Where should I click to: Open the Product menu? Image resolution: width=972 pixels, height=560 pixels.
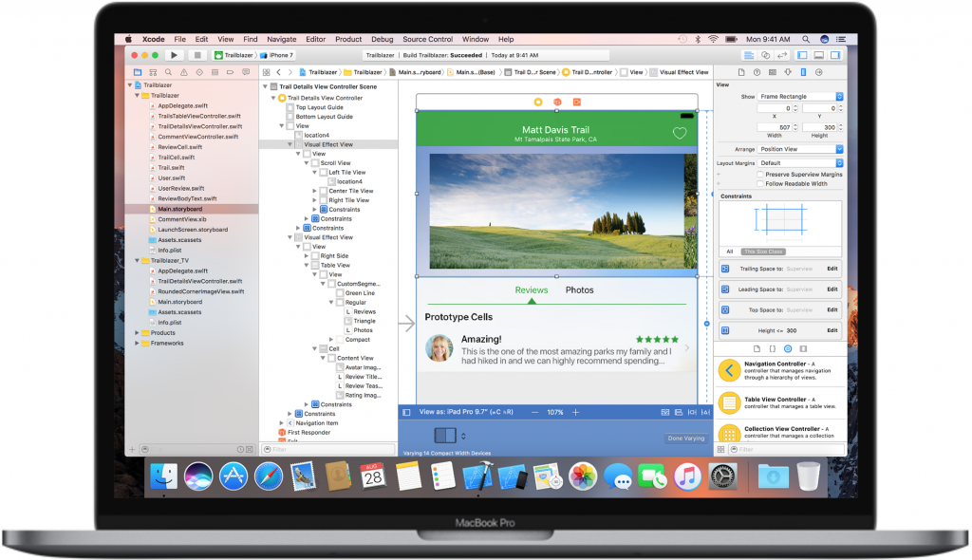tap(348, 39)
